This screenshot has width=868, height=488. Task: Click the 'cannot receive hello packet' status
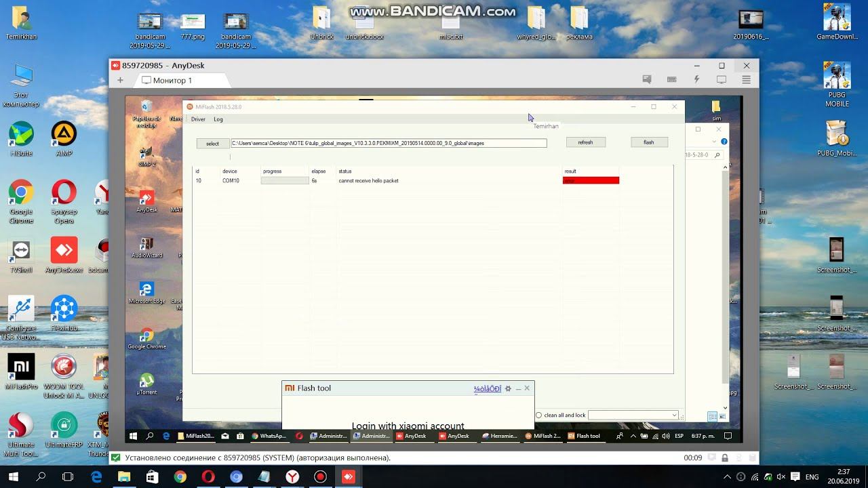pyautogui.click(x=368, y=181)
